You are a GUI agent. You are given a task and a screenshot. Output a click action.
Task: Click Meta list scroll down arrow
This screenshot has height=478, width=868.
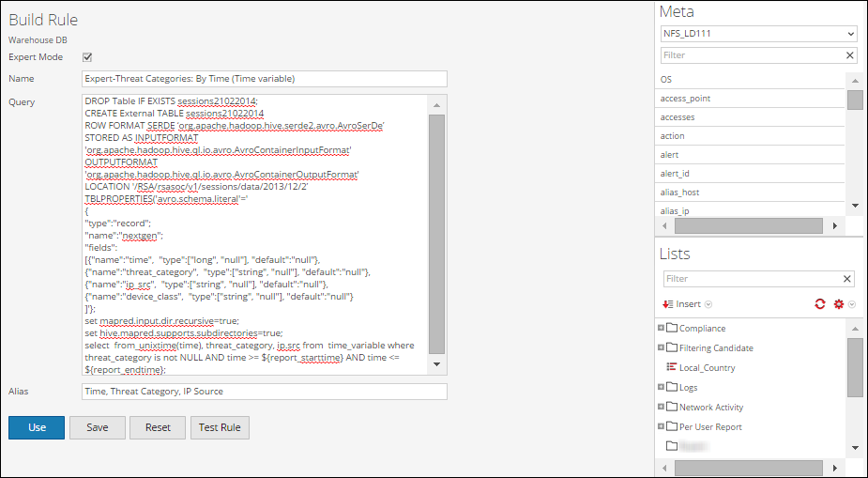855,206
